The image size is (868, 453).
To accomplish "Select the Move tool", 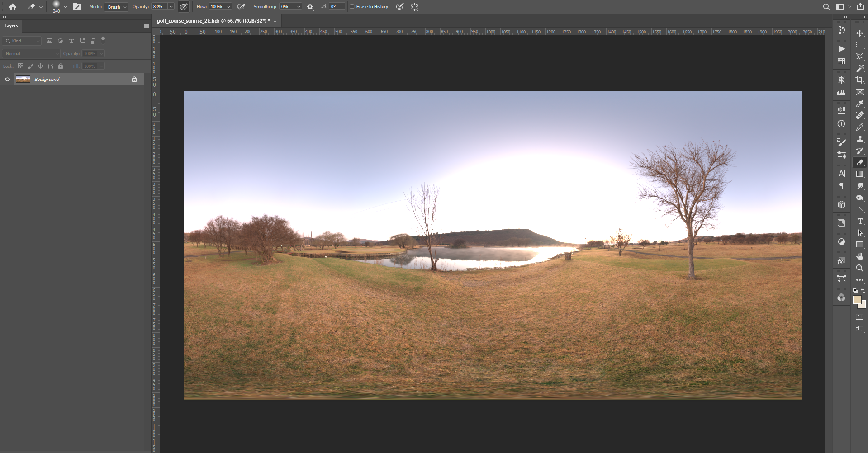I will tap(860, 33).
